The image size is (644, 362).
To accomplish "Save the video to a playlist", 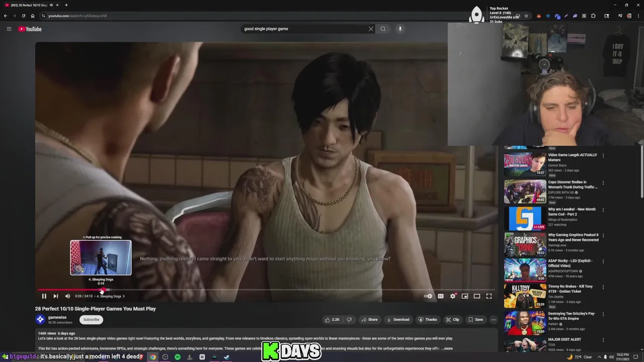I will [475, 319].
